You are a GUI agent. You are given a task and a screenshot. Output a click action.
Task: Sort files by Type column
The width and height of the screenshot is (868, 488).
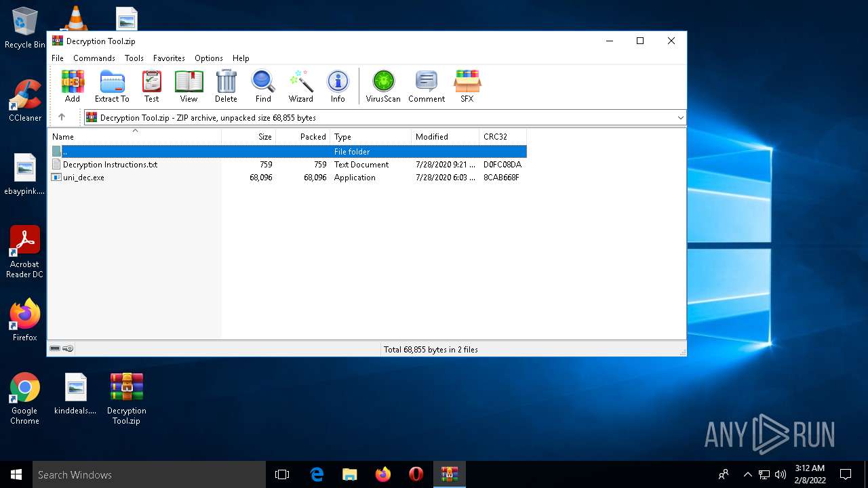point(370,136)
